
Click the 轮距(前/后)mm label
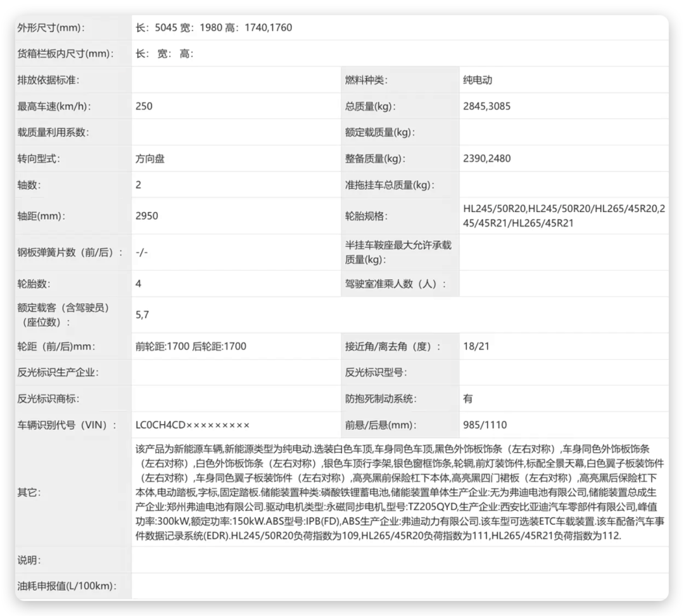point(56,346)
